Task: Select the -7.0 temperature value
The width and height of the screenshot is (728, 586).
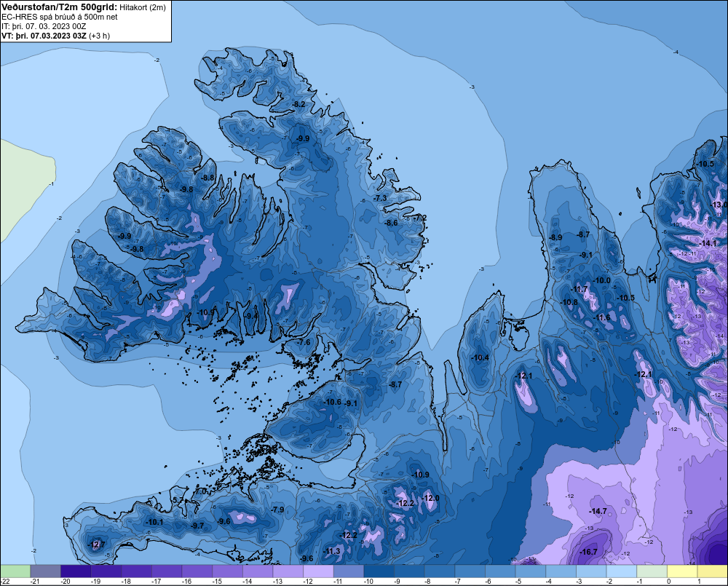Action: 200,491
